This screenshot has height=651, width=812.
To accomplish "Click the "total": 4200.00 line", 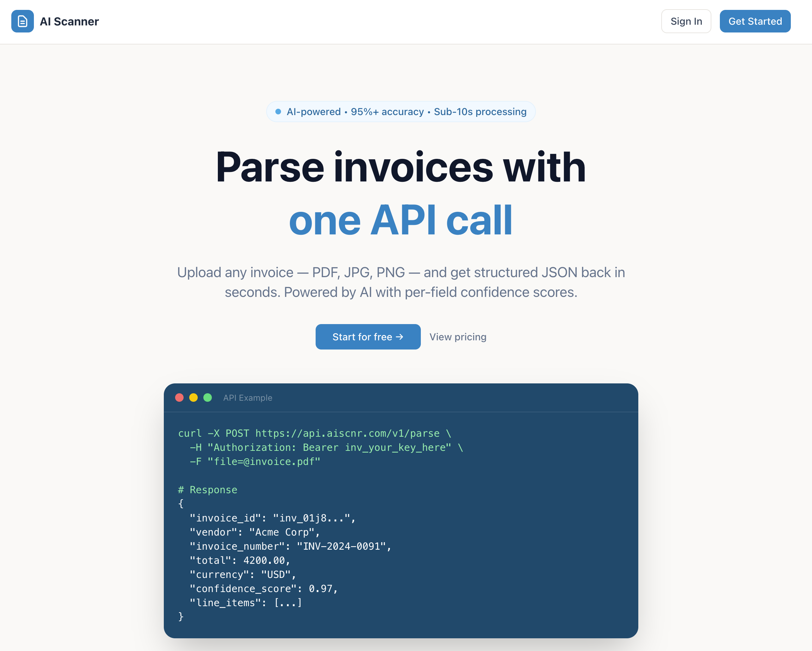I will (x=240, y=560).
